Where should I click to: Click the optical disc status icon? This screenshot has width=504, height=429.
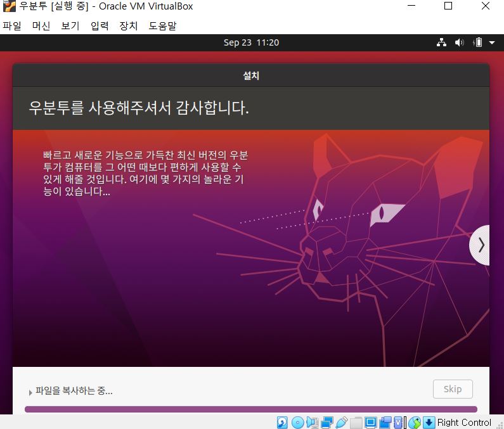click(297, 422)
